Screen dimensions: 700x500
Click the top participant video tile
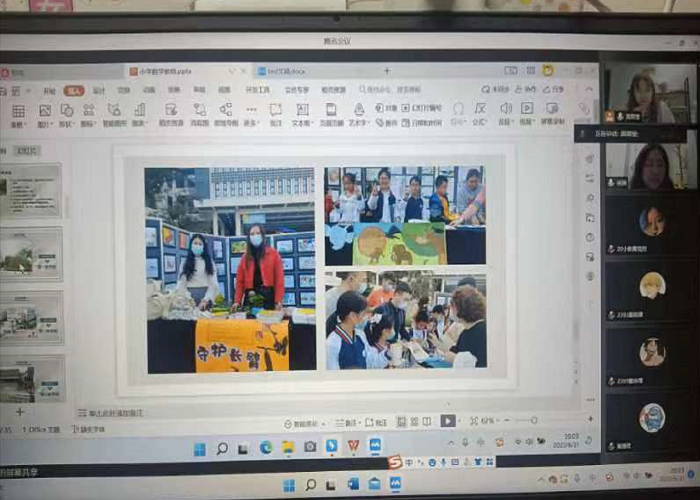pyautogui.click(x=649, y=94)
